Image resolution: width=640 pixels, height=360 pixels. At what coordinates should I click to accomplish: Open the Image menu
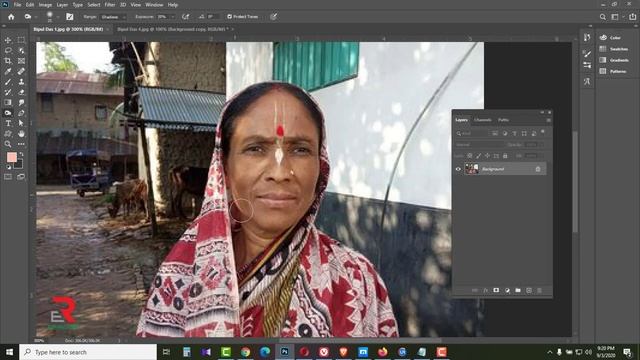tap(45, 5)
